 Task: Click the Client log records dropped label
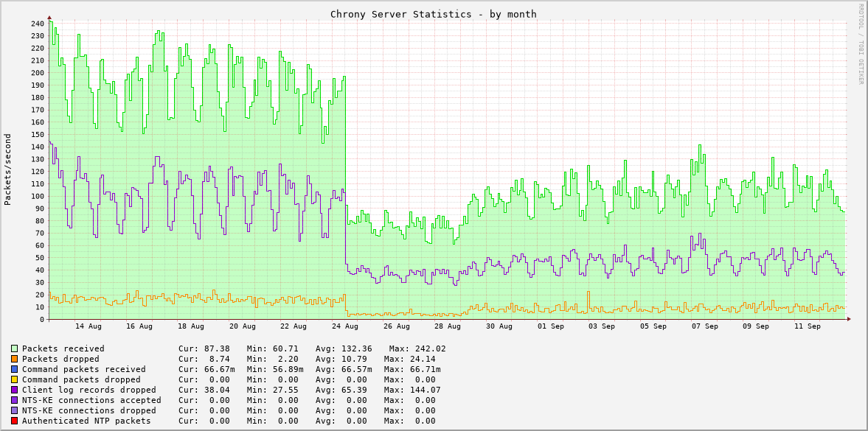pyautogui.click(x=89, y=390)
